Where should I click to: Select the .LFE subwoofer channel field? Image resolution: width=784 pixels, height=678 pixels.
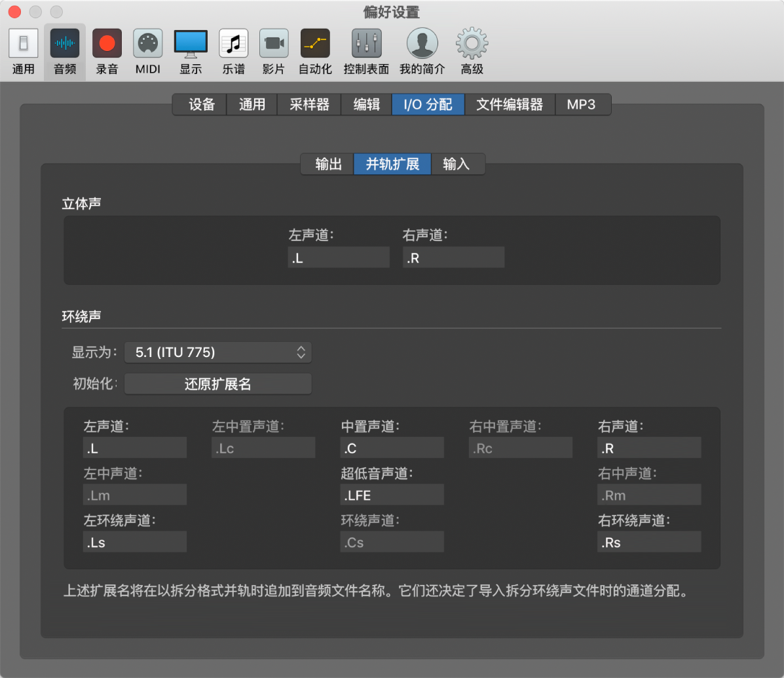tap(392, 495)
